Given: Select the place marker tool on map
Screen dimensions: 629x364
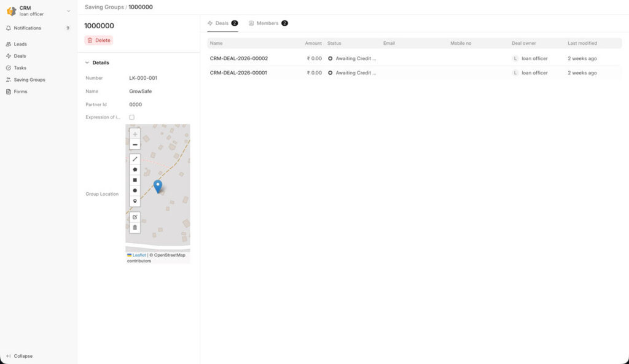Looking at the screenshot, I should [135, 201].
